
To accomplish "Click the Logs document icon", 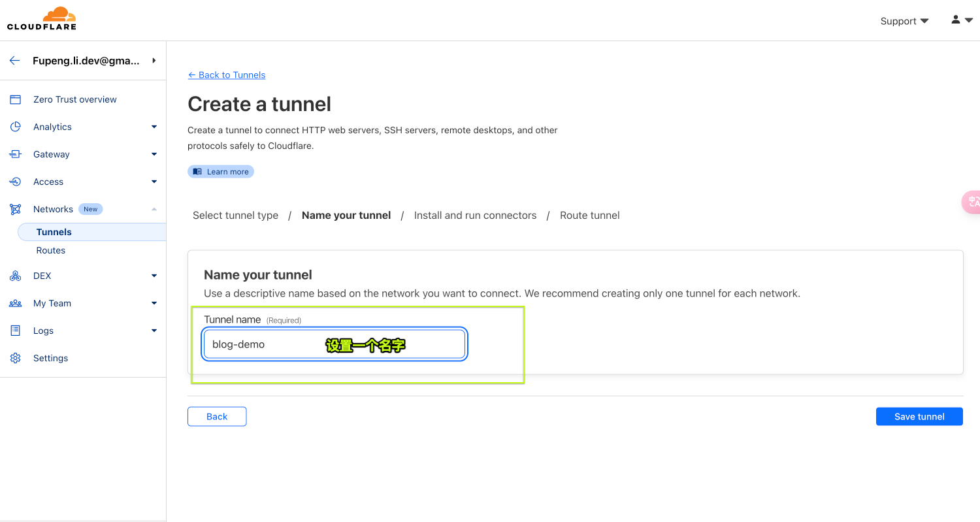I will pos(16,331).
